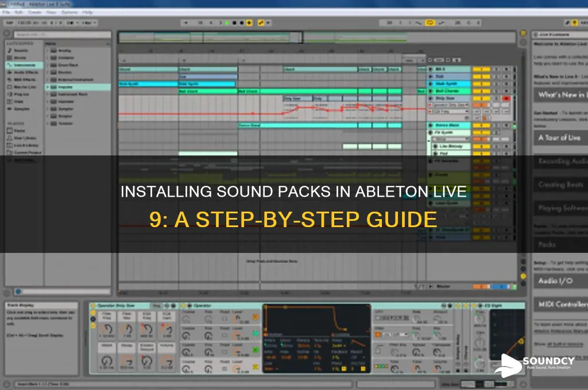
Task: Click the tempo value field
Action: point(24,23)
